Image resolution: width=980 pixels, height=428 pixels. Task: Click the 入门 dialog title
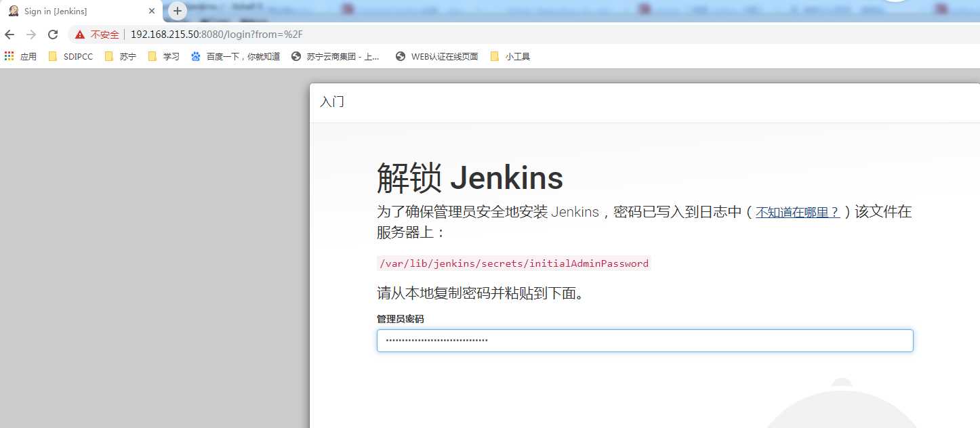332,102
